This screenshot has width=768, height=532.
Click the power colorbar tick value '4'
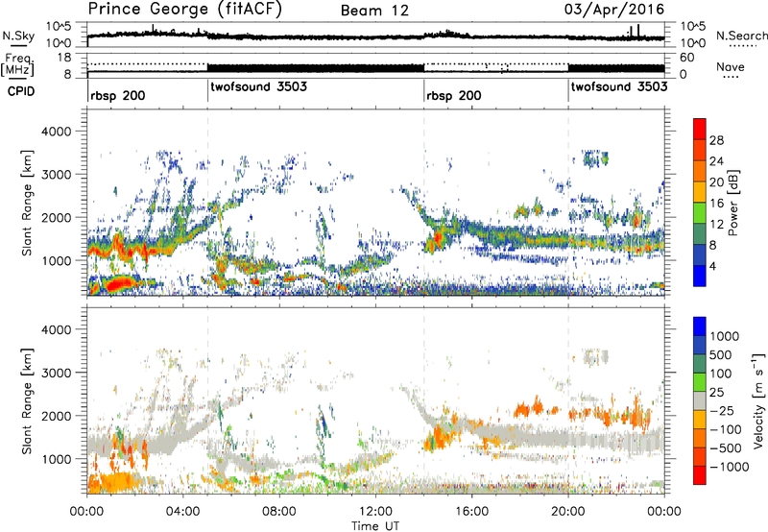(713, 266)
